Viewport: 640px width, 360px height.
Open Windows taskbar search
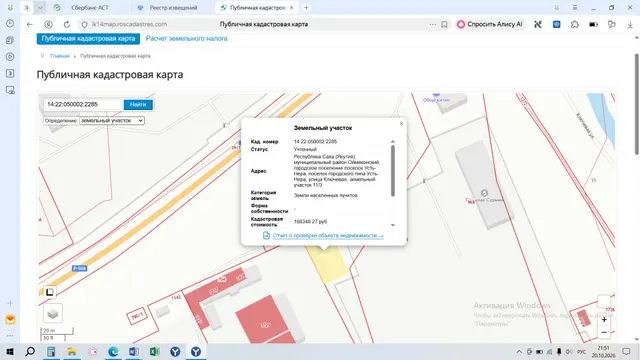click(30, 351)
